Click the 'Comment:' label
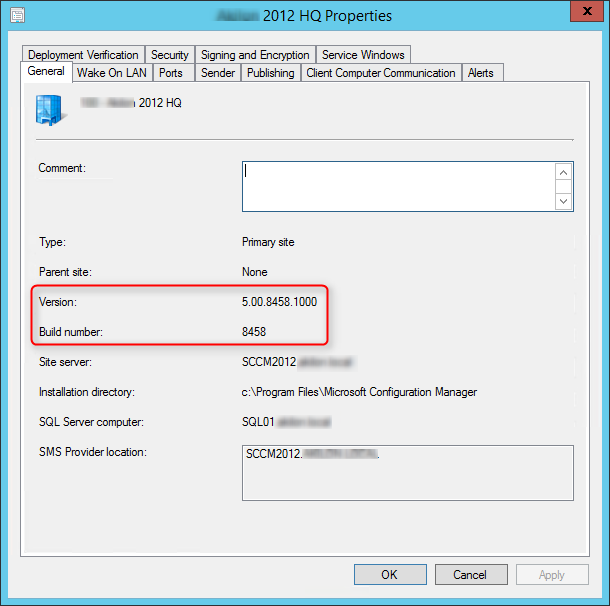Image resolution: width=610 pixels, height=606 pixels. coord(62,168)
